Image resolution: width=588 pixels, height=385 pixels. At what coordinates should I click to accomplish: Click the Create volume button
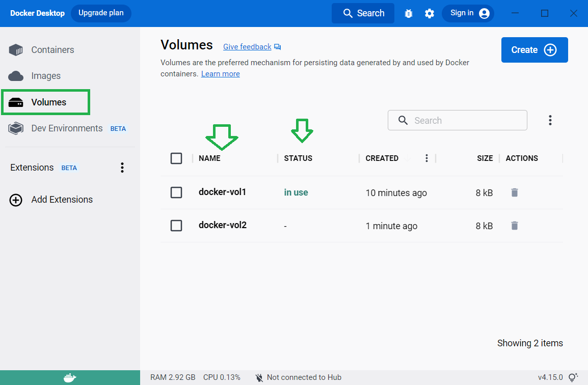534,50
